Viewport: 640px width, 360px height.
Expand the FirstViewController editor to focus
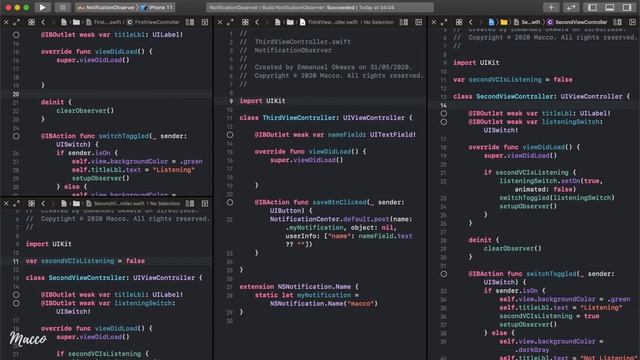pyautogui.click(x=16, y=22)
